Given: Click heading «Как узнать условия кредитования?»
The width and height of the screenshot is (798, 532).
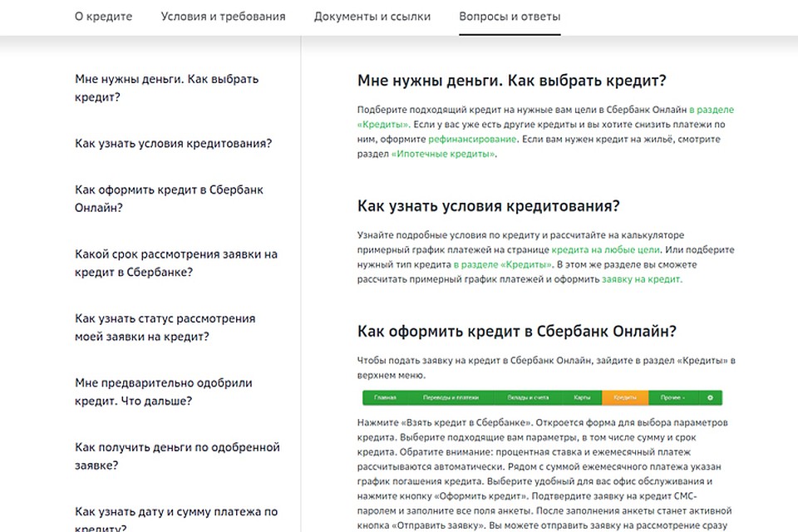Looking at the screenshot, I should pyautogui.click(x=489, y=205).
